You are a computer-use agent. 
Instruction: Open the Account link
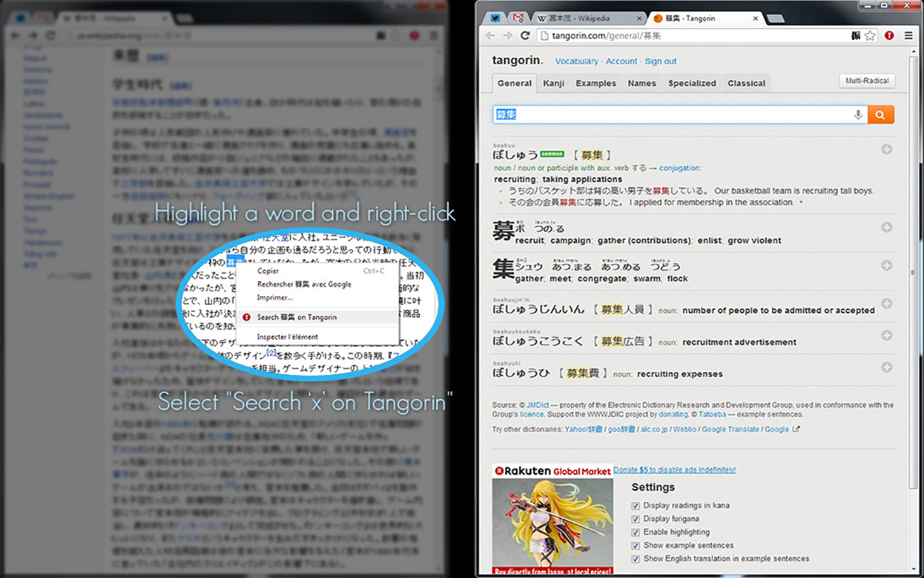tap(622, 61)
